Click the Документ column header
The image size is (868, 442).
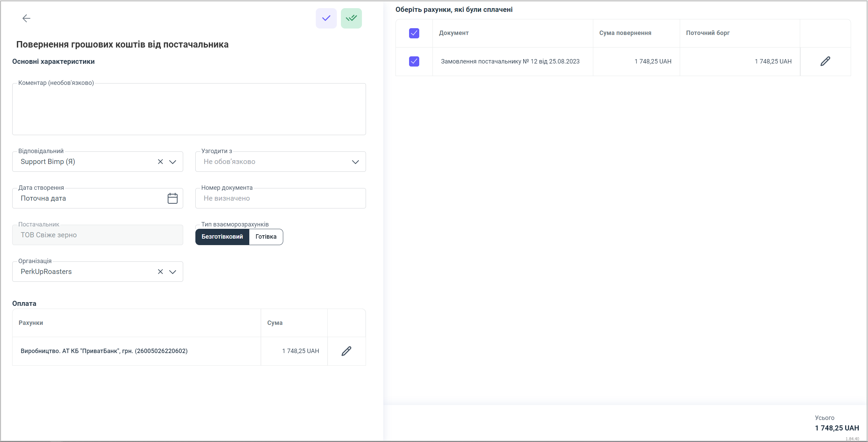454,33
